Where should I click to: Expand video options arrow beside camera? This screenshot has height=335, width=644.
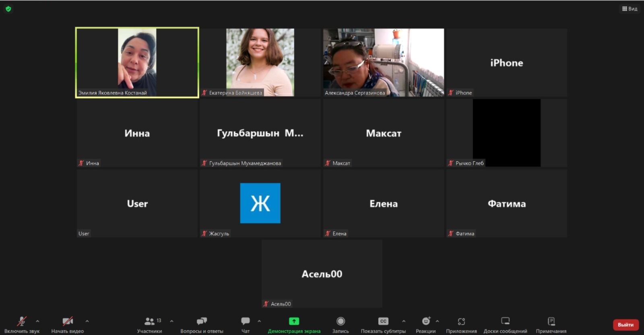pyautogui.click(x=87, y=321)
